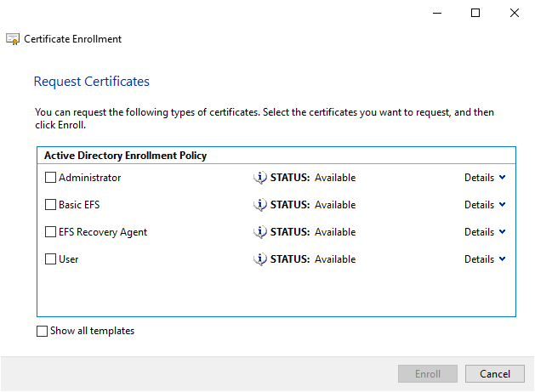Maximize the Certificate Enrollment window
This screenshot has height=392, width=535.
(x=475, y=13)
